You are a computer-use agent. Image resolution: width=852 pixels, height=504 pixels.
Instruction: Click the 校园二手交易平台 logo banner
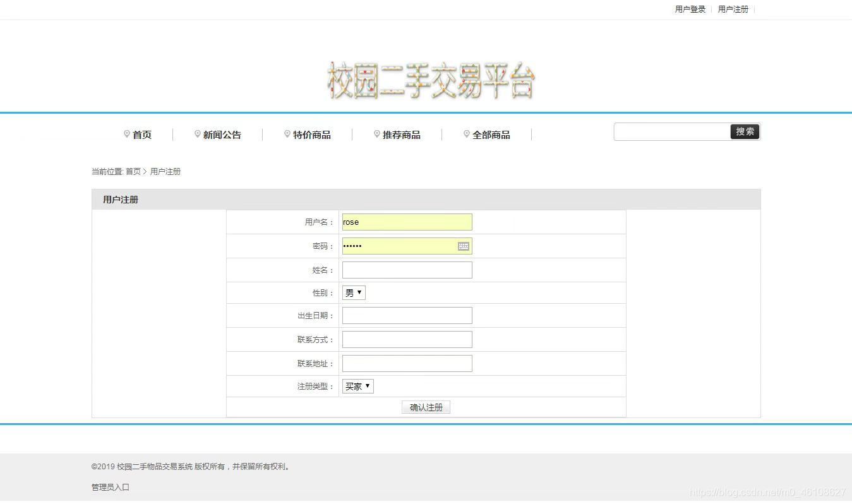pos(431,81)
